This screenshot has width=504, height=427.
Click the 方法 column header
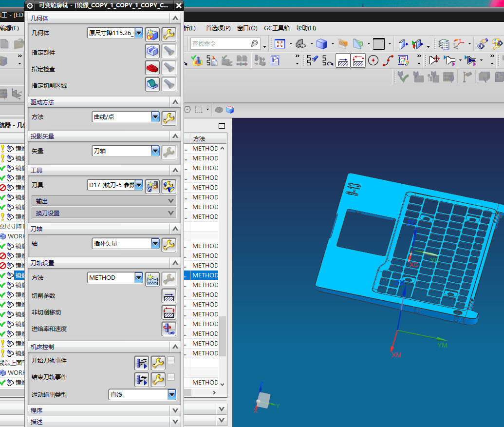199,139
